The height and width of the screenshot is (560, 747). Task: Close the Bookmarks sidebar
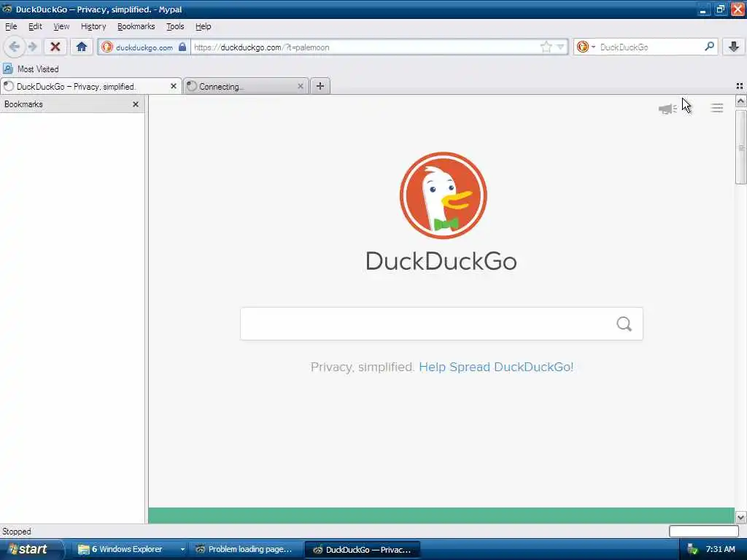click(135, 104)
